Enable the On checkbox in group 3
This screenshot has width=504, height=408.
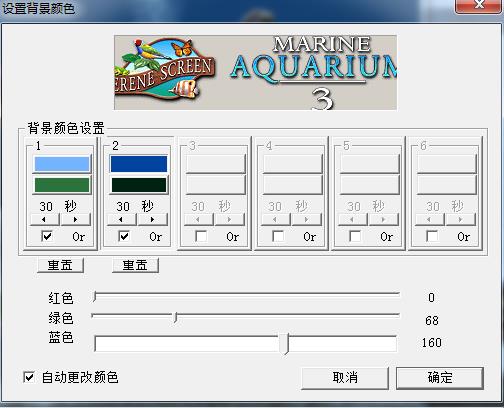pos(201,236)
